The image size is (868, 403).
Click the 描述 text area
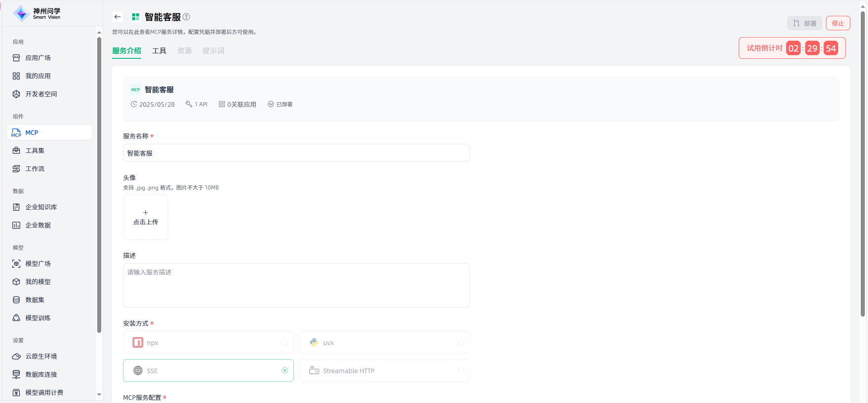point(296,285)
